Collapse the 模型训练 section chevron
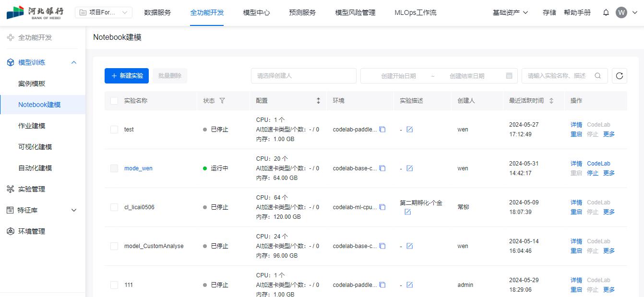 click(74, 62)
